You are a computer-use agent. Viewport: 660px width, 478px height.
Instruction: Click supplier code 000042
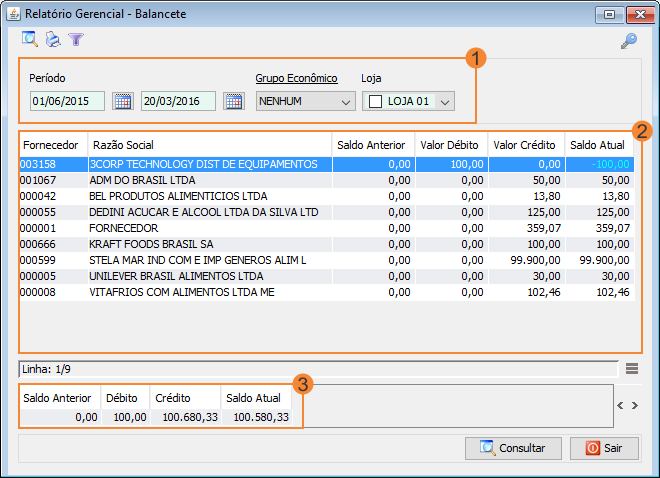[38, 196]
